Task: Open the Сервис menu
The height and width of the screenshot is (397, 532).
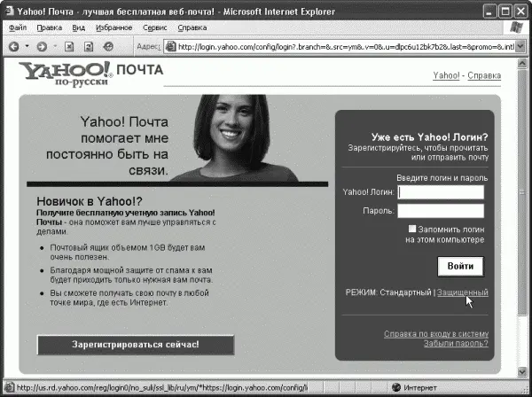Action: (x=154, y=27)
